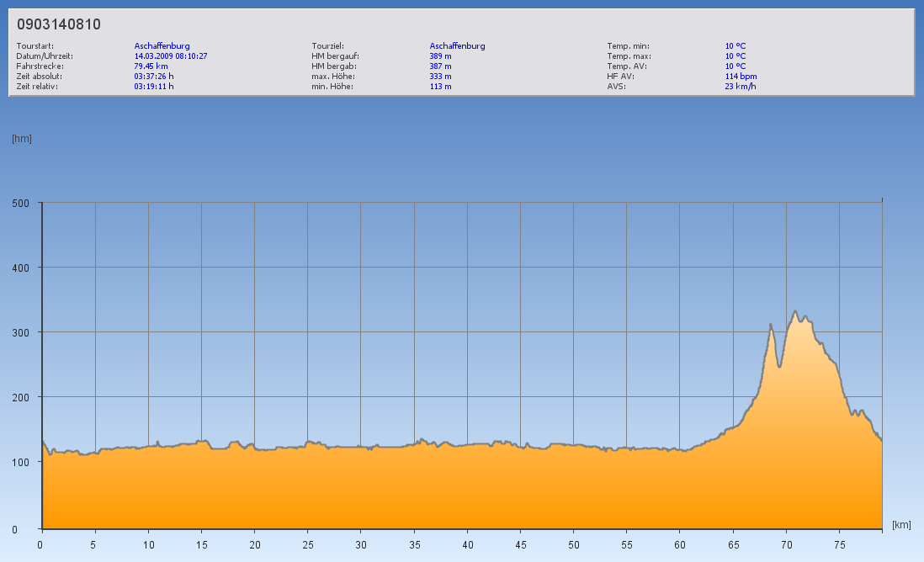
Task: Click the Zeit relativ value 03:19:11 h
Action: point(154,87)
